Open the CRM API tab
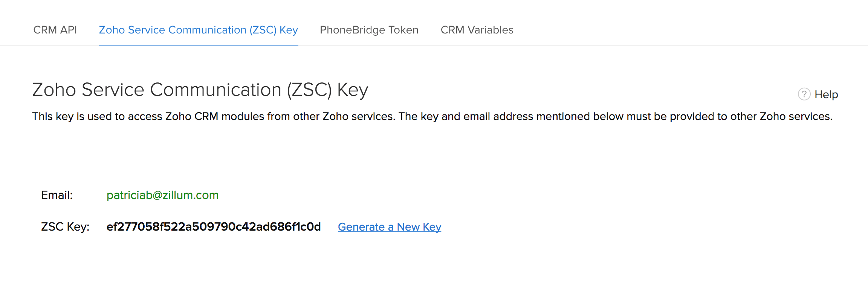This screenshot has height=307, width=868. [55, 30]
